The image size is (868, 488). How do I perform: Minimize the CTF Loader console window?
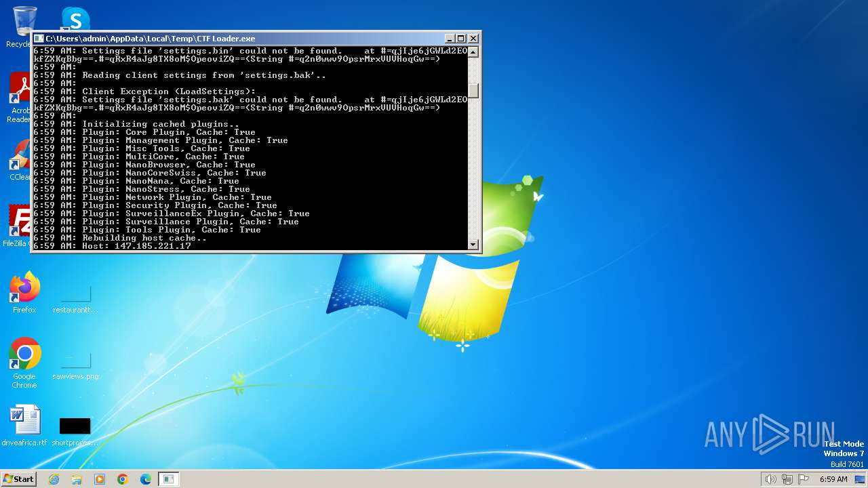450,39
